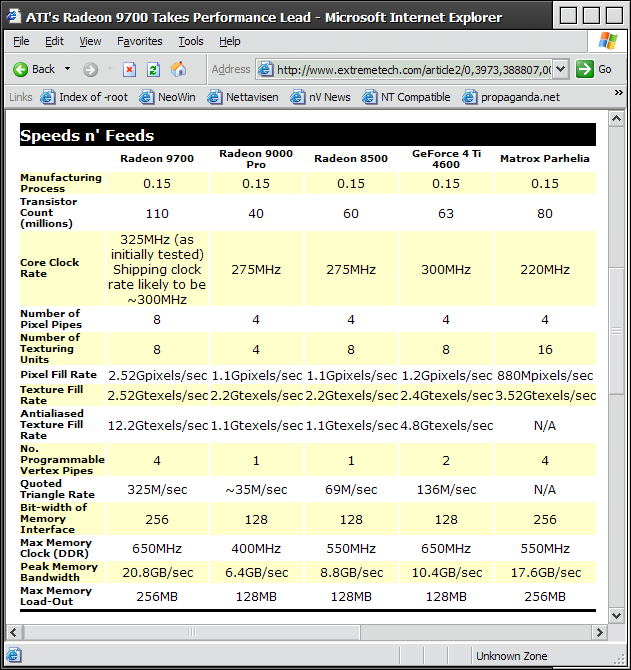Open the Back history dropdown arrow

coord(67,69)
